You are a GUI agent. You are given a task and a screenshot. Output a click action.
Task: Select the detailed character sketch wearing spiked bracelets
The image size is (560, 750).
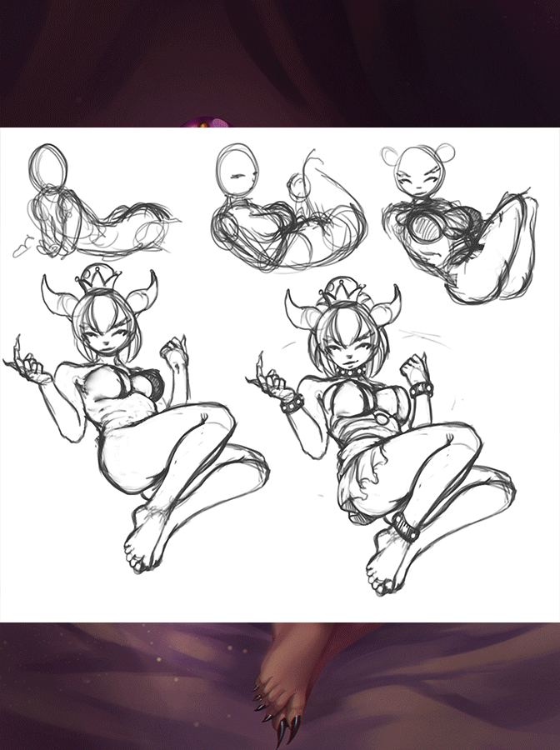381,436
